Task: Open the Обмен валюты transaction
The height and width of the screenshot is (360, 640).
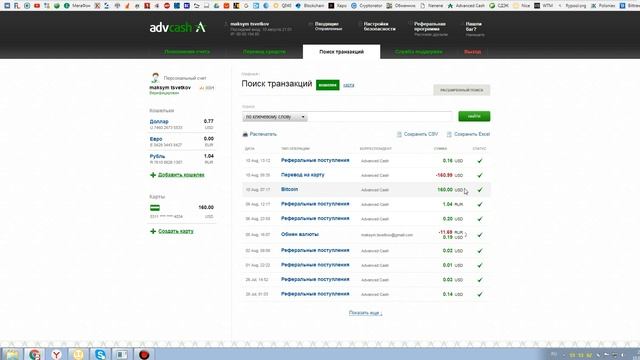Action: tap(300, 235)
